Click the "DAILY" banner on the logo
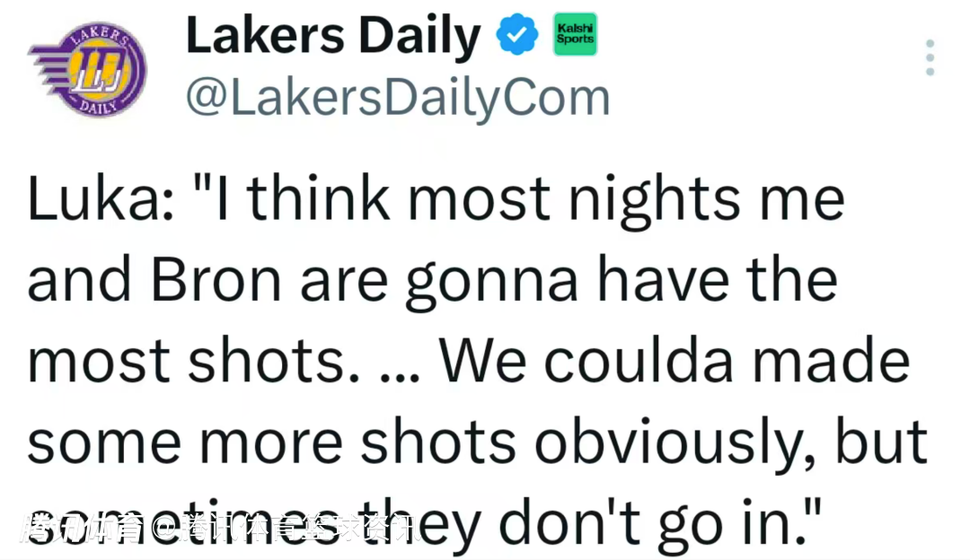Image resolution: width=970 pixels, height=560 pixels. 93,106
